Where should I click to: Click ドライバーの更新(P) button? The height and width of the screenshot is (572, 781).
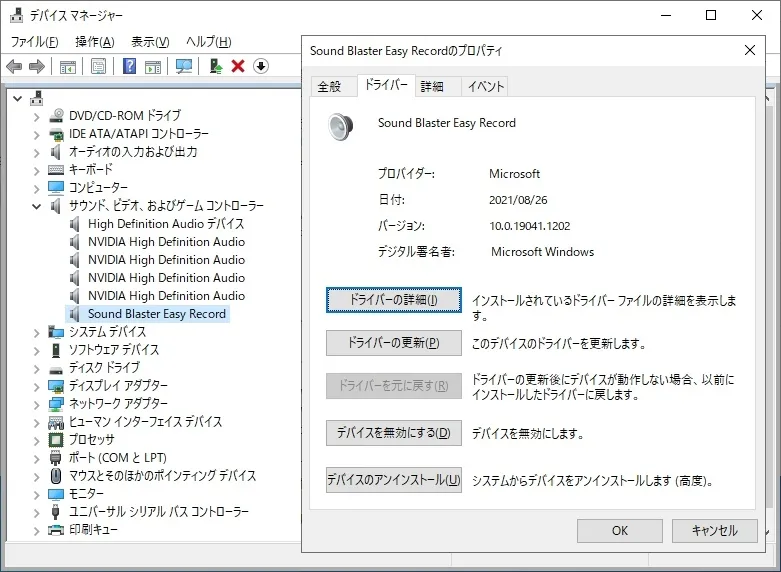(x=393, y=343)
